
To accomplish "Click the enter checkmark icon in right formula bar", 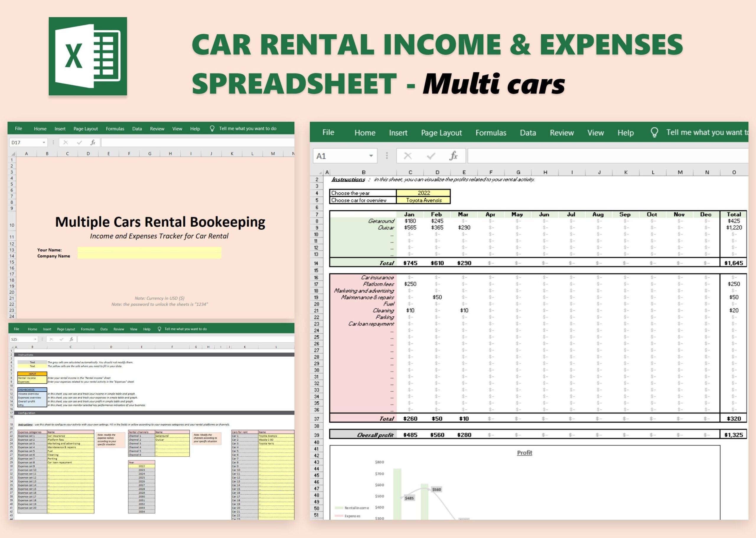I will [x=431, y=156].
